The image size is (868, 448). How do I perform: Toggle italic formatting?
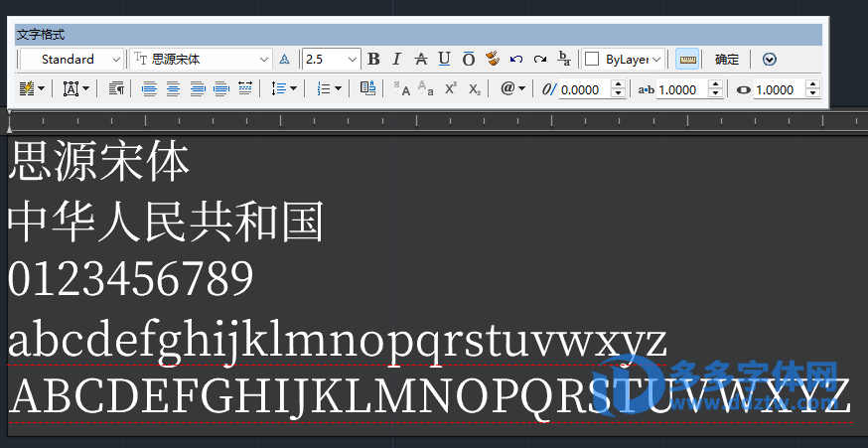point(396,60)
